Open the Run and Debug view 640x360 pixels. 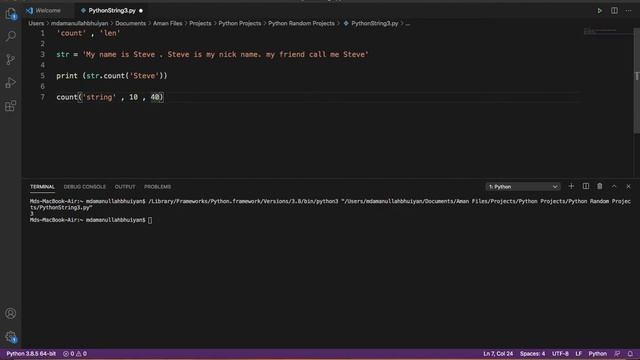click(11, 83)
